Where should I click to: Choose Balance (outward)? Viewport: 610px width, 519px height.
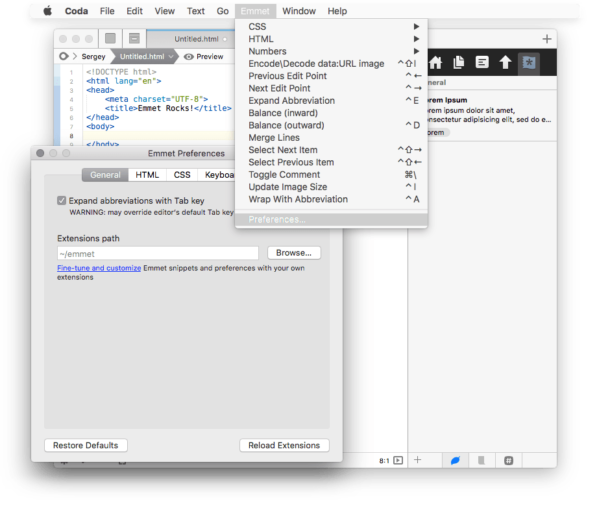(331, 125)
